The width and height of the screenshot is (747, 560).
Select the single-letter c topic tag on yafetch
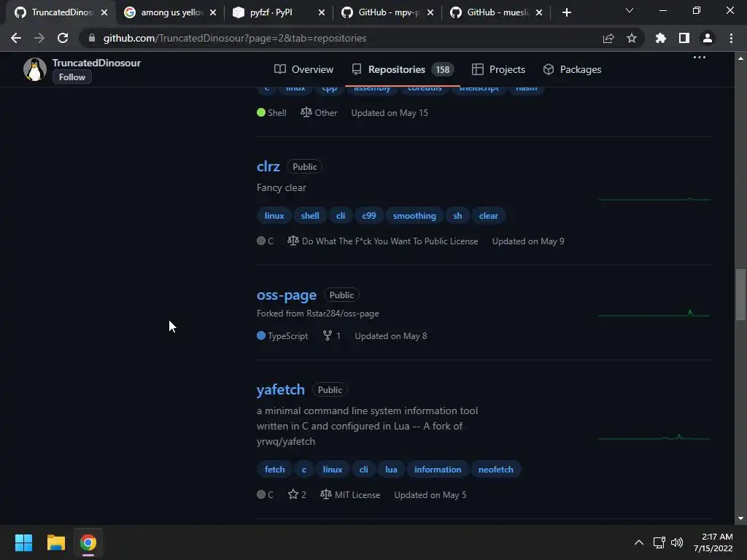[304, 470]
